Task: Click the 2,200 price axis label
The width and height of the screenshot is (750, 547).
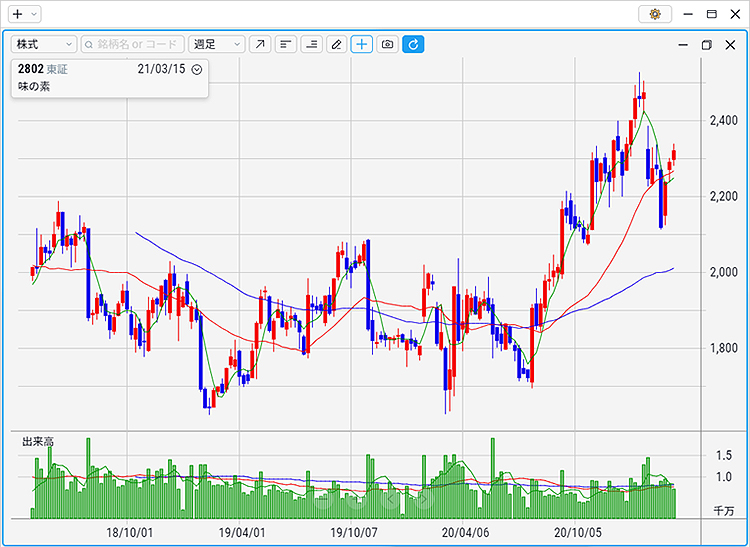Action: point(724,196)
